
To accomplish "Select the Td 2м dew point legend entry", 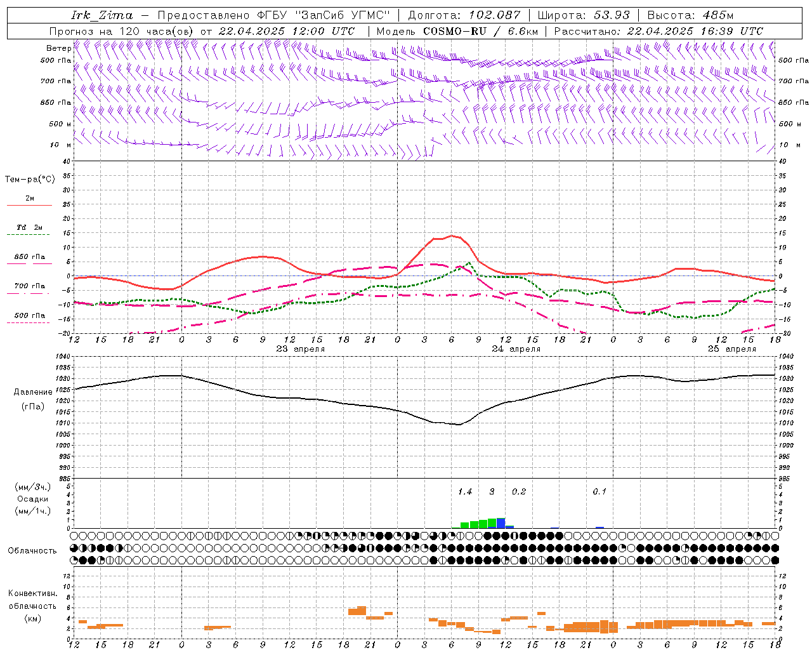I will click(29, 228).
